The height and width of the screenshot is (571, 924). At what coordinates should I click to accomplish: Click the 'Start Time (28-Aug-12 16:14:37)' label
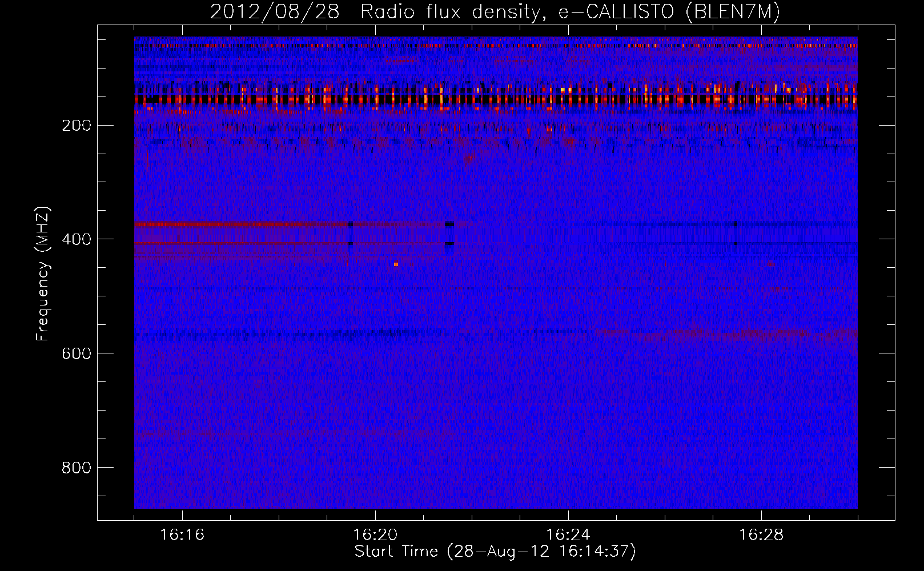click(495, 552)
